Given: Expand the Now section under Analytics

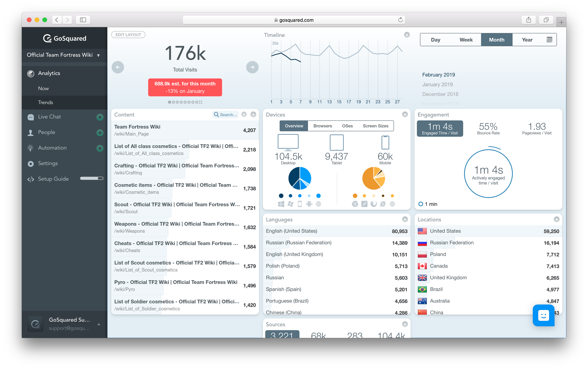Looking at the screenshot, I should tap(44, 88).
